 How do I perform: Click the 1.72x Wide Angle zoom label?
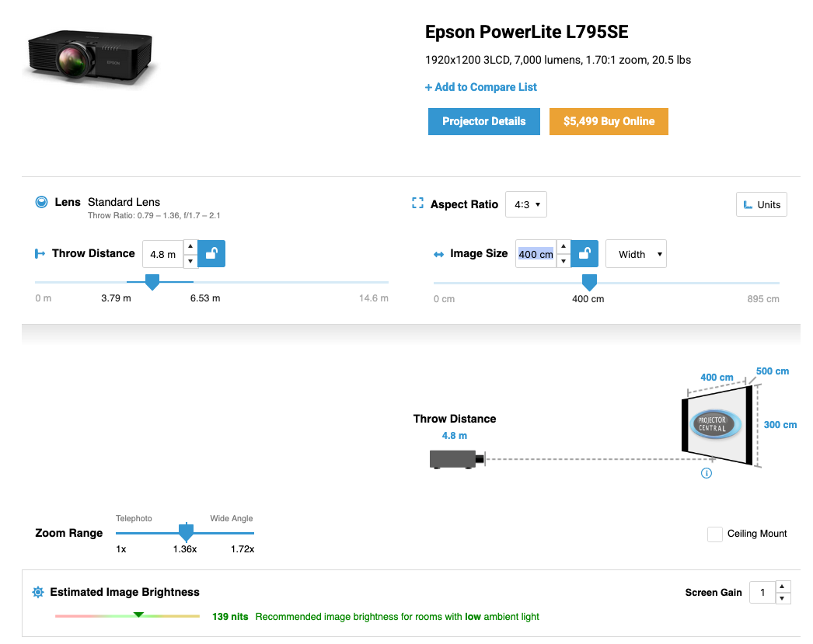(x=243, y=549)
